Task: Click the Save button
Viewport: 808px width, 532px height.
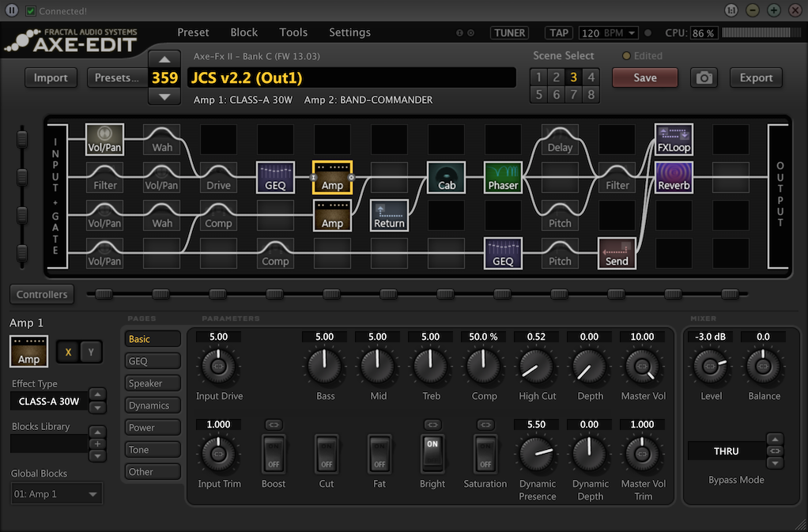Action: coord(644,77)
